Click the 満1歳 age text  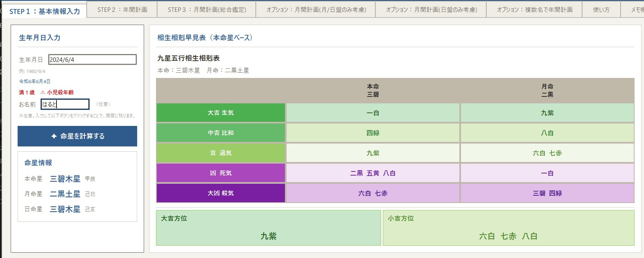(27, 92)
